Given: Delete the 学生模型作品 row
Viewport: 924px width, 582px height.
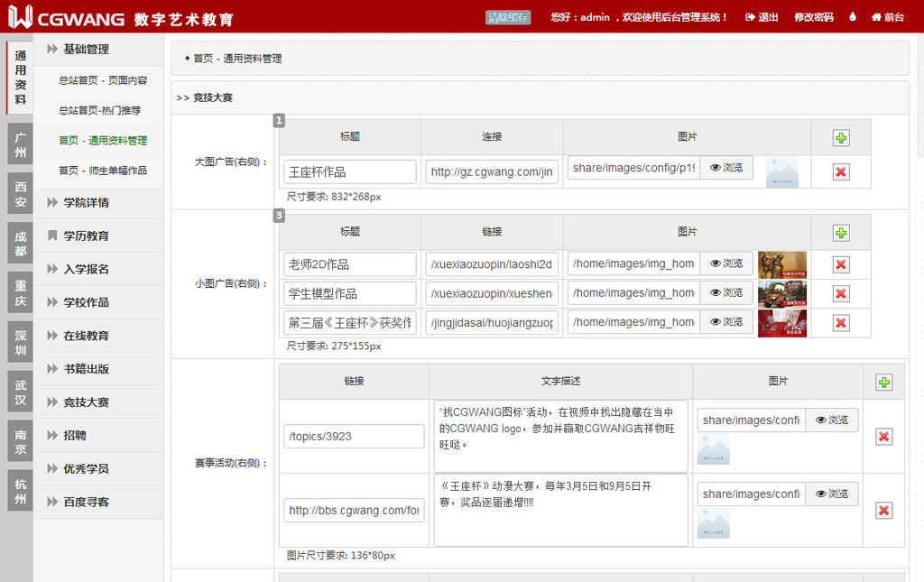Looking at the screenshot, I should (x=841, y=293).
